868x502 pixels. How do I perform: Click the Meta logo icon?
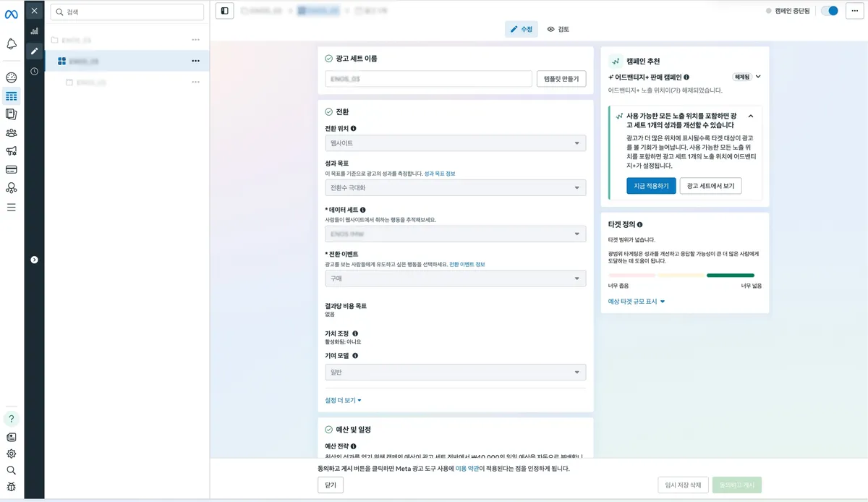(x=11, y=14)
